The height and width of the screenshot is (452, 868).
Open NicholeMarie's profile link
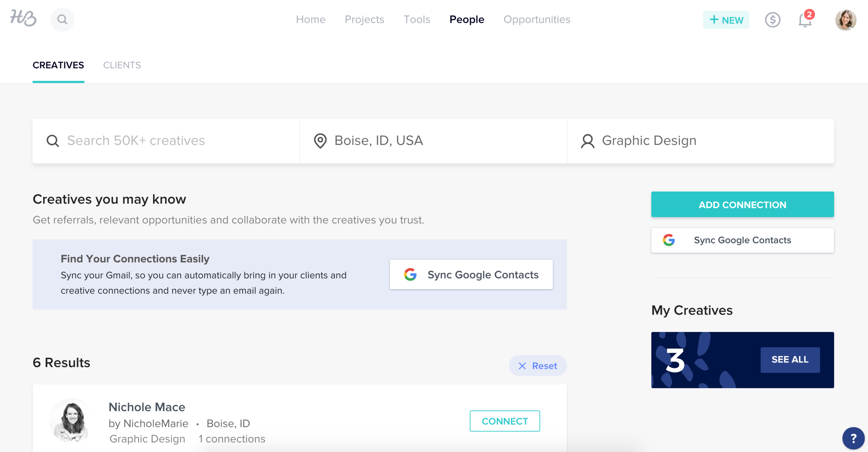click(x=156, y=423)
